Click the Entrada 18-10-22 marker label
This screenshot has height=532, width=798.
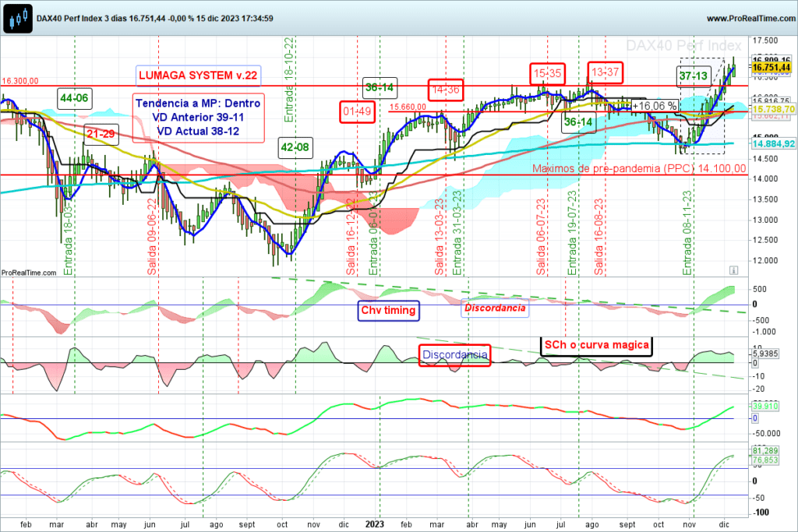click(x=289, y=79)
